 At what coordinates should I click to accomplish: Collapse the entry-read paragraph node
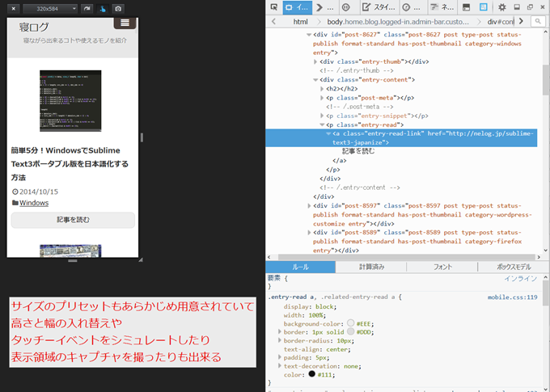[322, 124]
